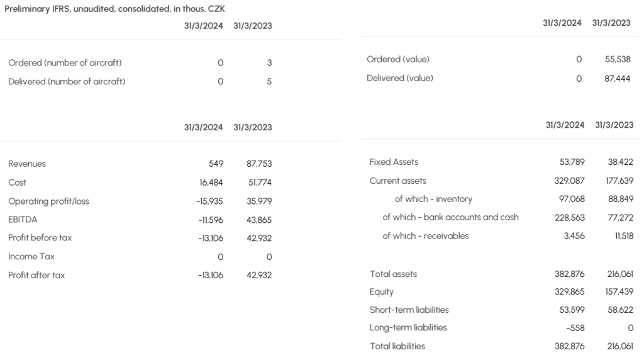
Task: Select the 329,865 equity value
Action: pos(570,291)
